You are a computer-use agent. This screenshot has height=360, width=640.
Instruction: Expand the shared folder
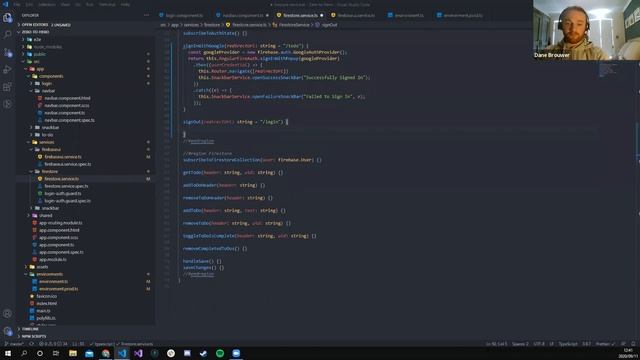[x=45, y=216]
